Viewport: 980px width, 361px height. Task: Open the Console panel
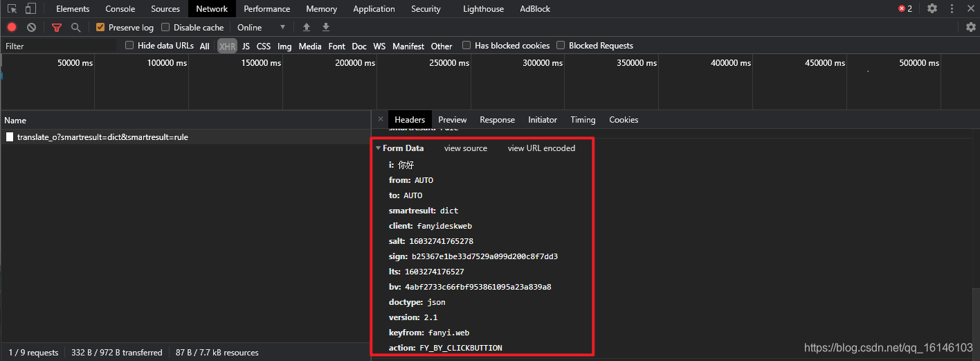[x=120, y=8]
